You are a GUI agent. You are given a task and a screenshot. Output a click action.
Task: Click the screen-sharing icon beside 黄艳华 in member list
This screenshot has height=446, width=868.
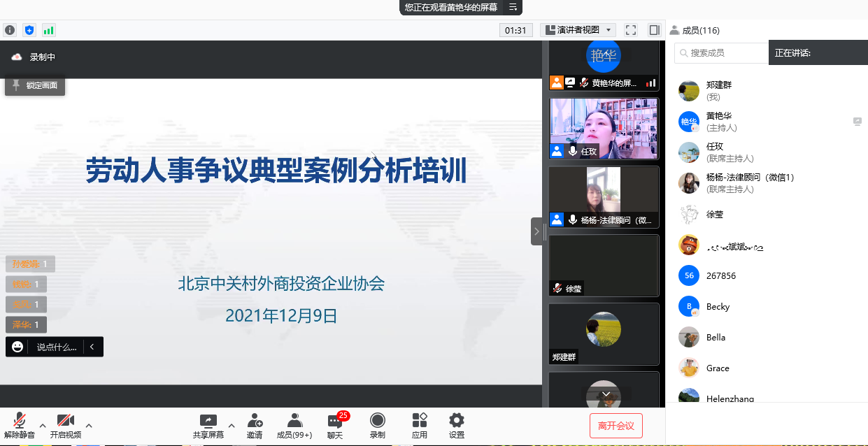tap(858, 122)
